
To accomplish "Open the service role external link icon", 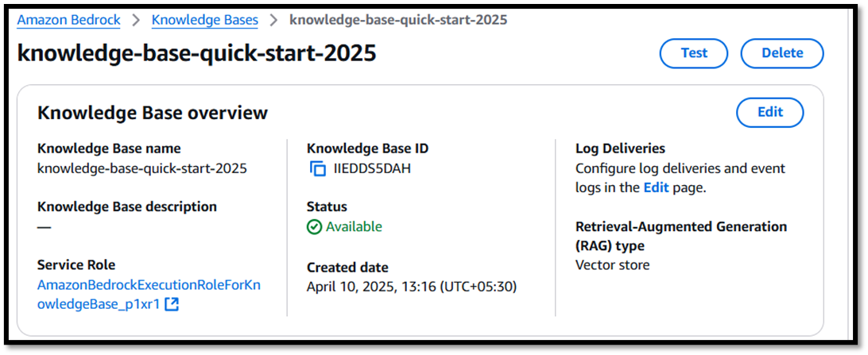I will [172, 304].
